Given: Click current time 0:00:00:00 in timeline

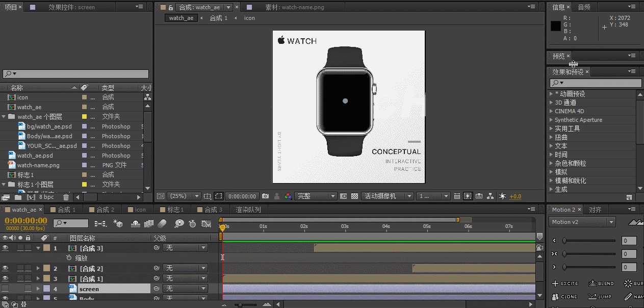Looking at the screenshot, I should coord(25,221).
